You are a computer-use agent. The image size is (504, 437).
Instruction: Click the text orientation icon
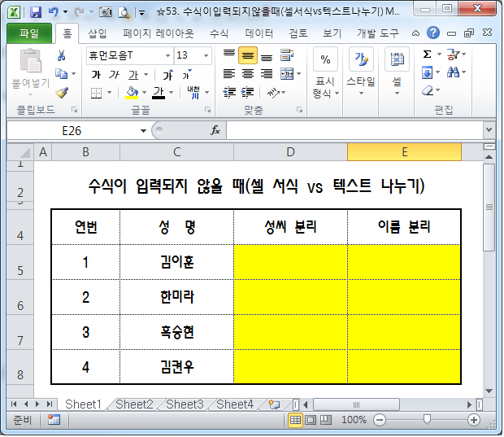pyautogui.click(x=273, y=93)
